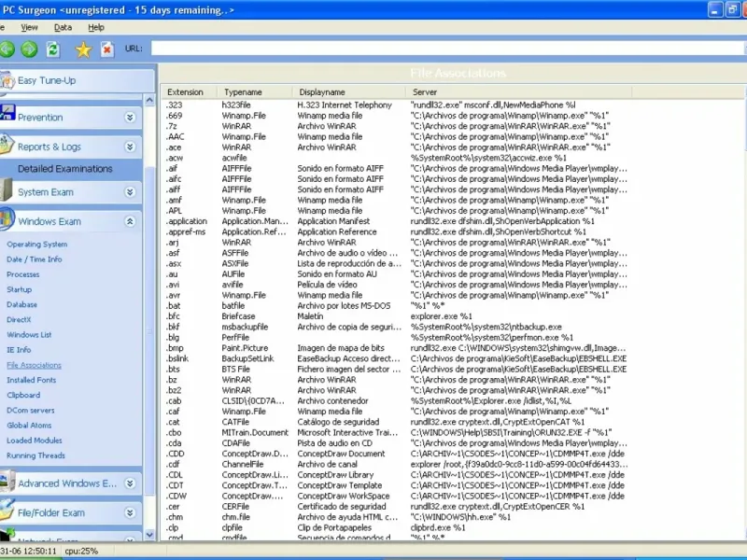Open the File Associations link
The width and height of the screenshot is (747, 560).
click(34, 365)
